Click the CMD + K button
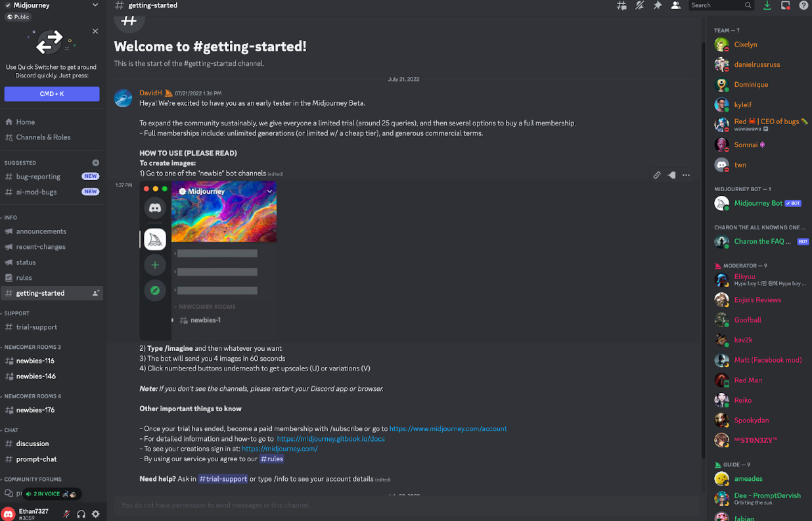This screenshot has height=521, width=812. pos(52,94)
